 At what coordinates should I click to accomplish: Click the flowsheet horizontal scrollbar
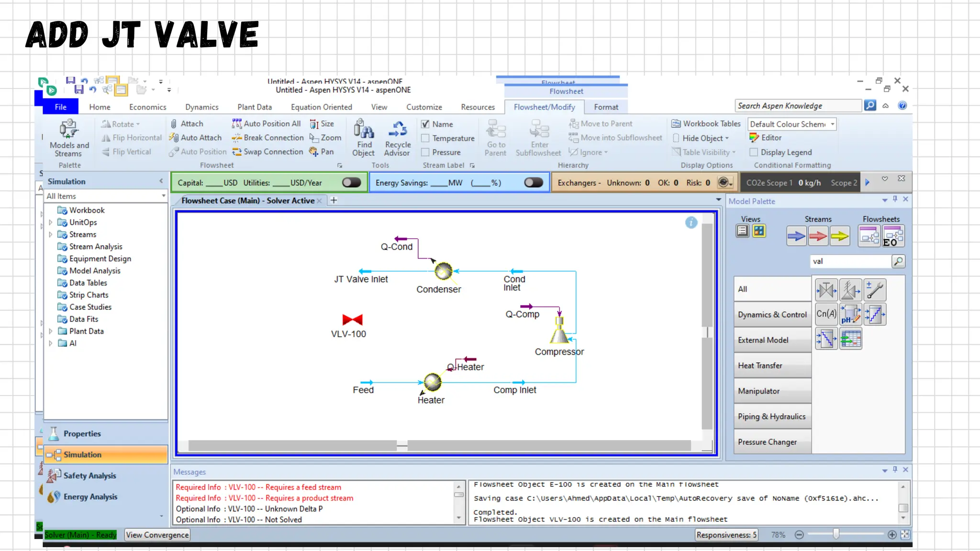(x=439, y=446)
